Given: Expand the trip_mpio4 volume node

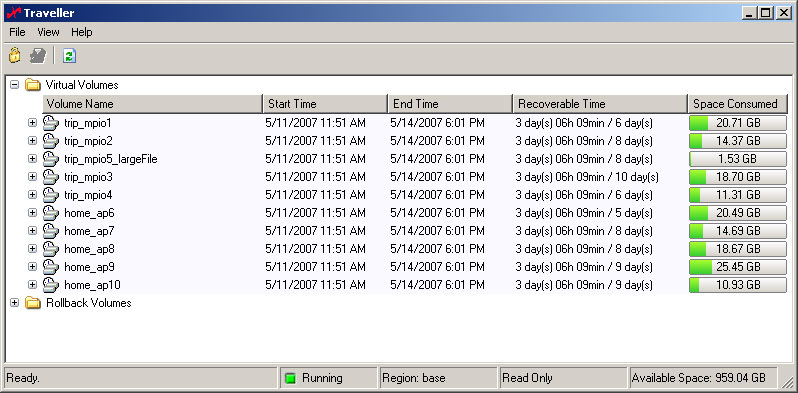Looking at the screenshot, I should coord(33,194).
